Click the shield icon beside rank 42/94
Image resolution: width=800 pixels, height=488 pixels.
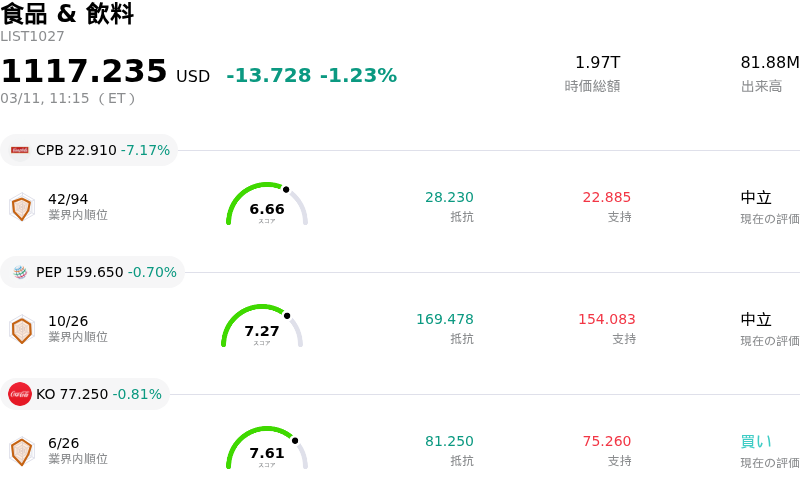click(x=21, y=207)
